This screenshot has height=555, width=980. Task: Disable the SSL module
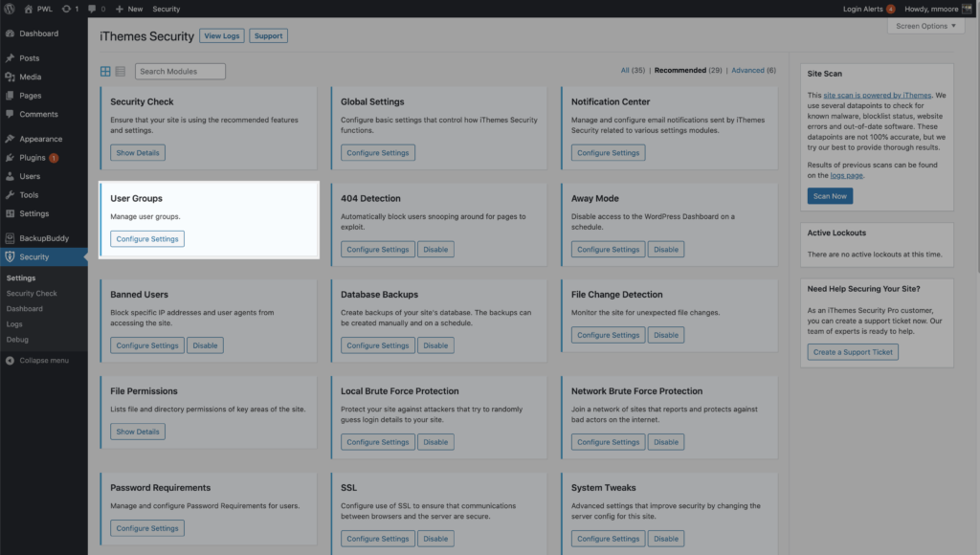pyautogui.click(x=435, y=539)
